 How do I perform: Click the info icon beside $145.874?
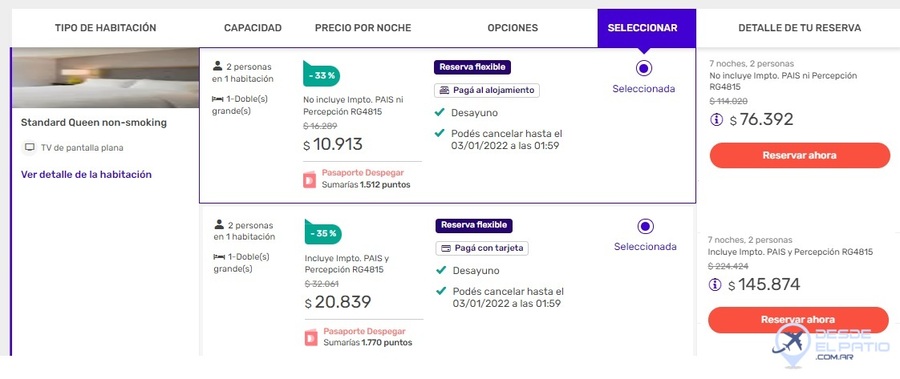715,285
